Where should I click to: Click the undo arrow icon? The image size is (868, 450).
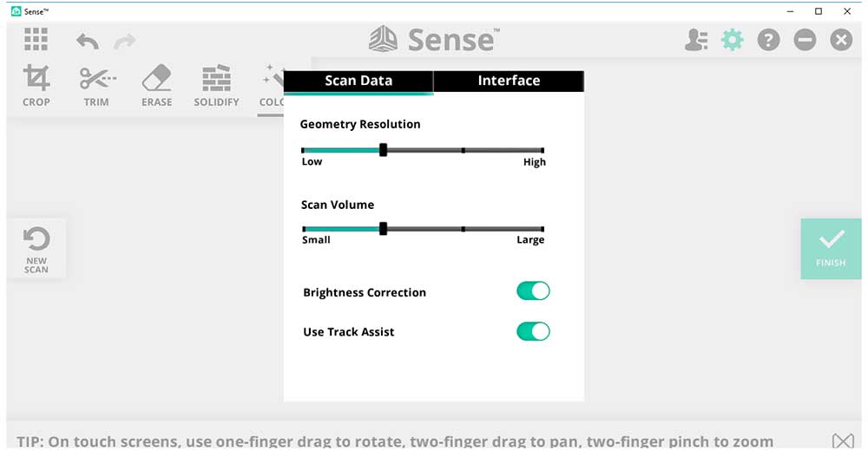[x=87, y=41]
